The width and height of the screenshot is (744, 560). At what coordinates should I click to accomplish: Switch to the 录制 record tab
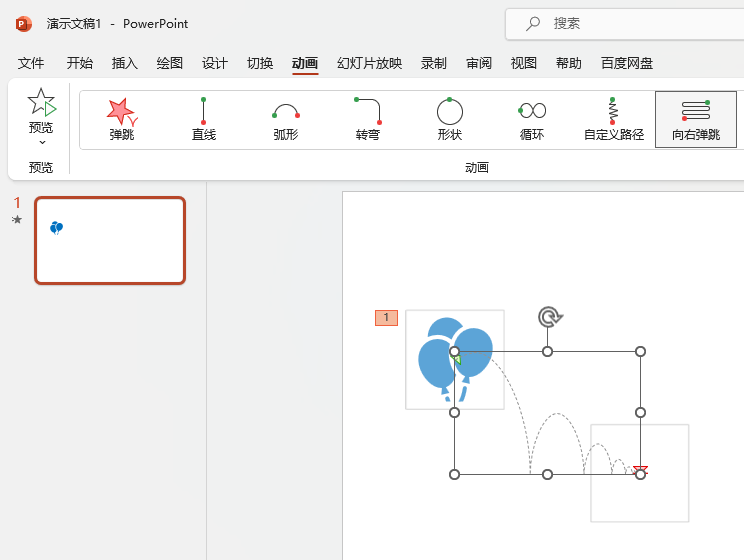pyautogui.click(x=433, y=63)
